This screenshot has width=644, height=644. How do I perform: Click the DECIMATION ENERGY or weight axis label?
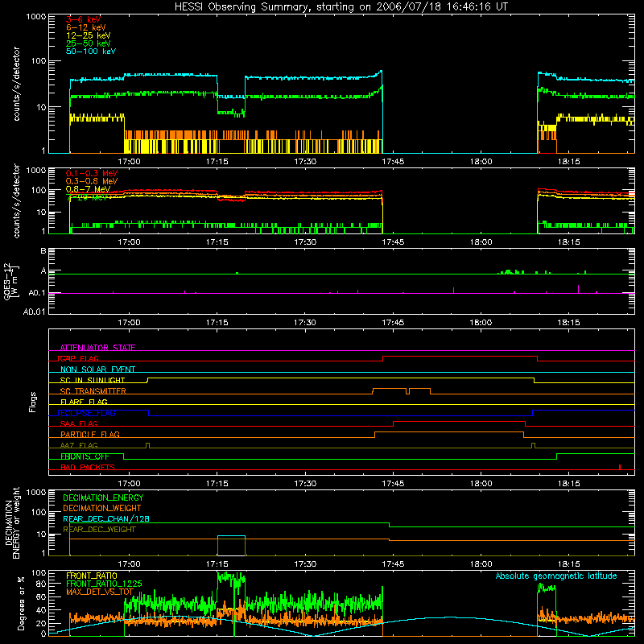click(12, 523)
